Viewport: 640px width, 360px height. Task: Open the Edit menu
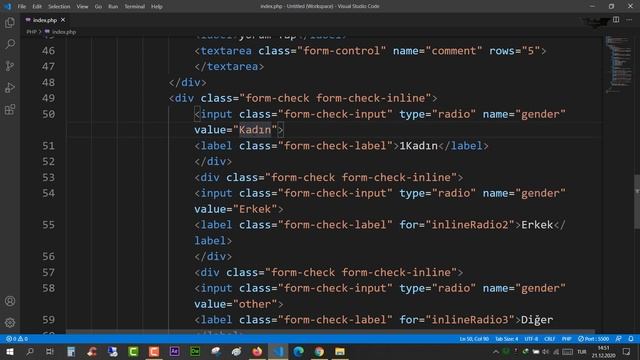tap(37, 6)
